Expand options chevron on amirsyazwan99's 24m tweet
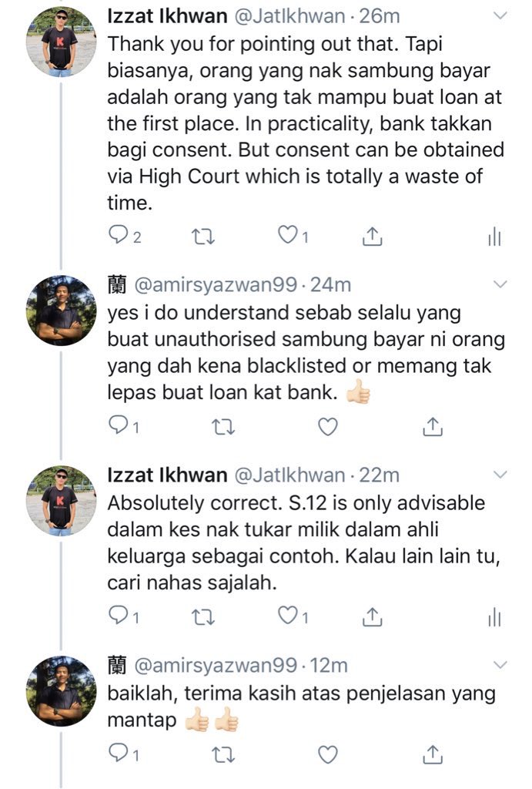Screen dimensions: 532x789 (x=500, y=285)
